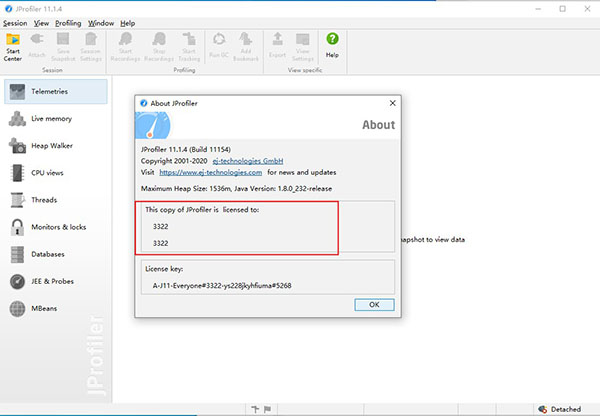Viewport: 600px width, 416px height.
Task: Select Telemetries in the sidebar
Action: (x=55, y=91)
